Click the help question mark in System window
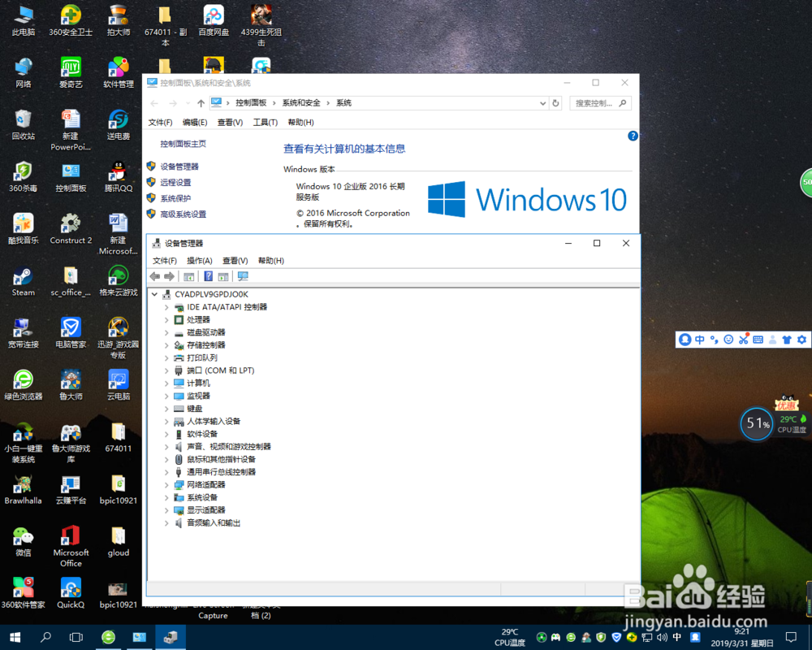Screen dimensions: 812x650 click(633, 136)
